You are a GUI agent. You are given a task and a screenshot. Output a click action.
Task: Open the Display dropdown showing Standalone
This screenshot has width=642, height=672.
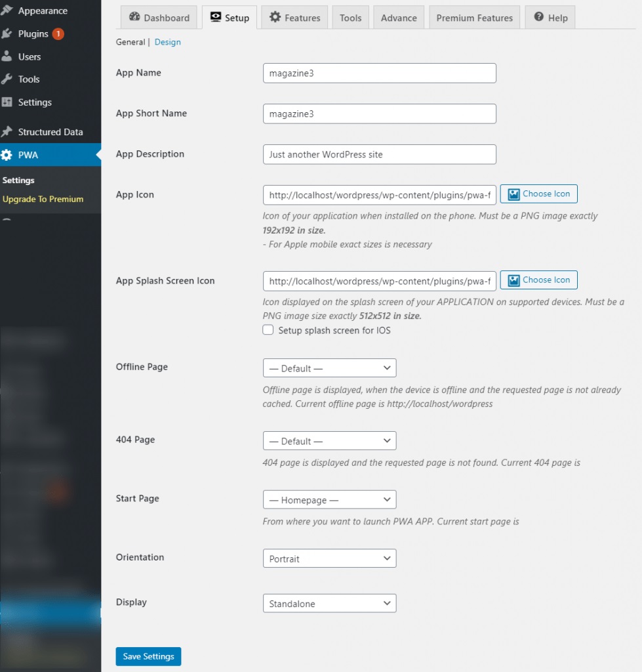(x=329, y=603)
